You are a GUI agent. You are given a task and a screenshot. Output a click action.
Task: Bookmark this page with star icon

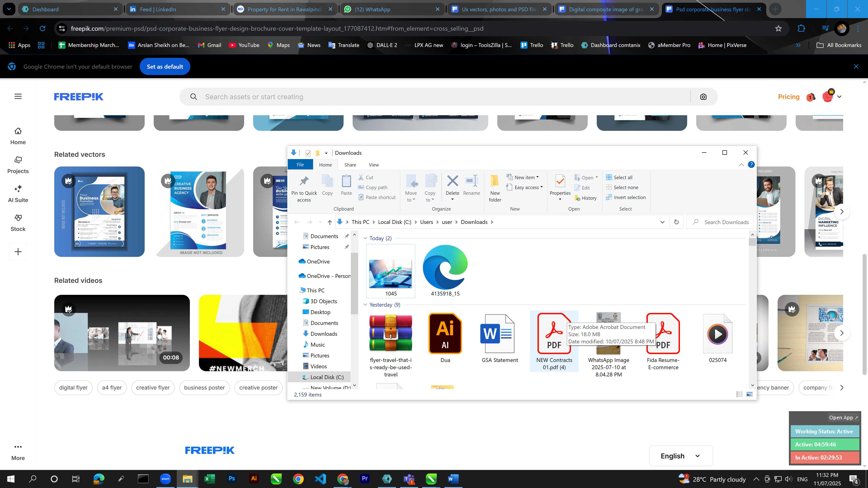tap(778, 29)
